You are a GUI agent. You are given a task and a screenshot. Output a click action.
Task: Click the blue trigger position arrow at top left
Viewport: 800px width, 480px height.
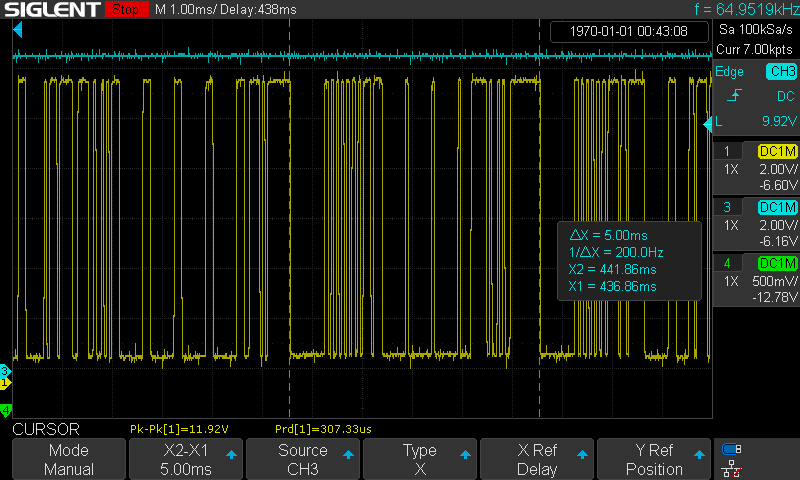point(16,30)
